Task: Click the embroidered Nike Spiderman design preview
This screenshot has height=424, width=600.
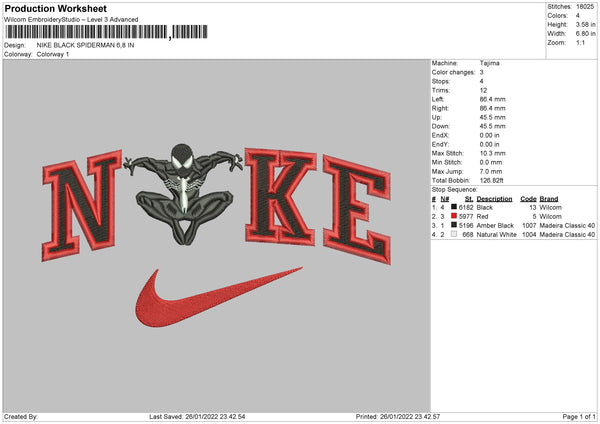Action: pyautogui.click(x=217, y=236)
